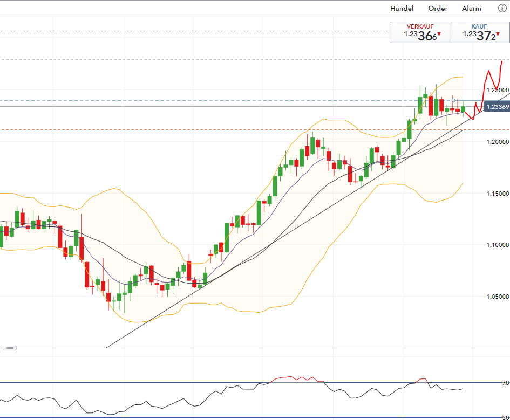
Task: Click the RSI 70 level label
Action: point(506,383)
